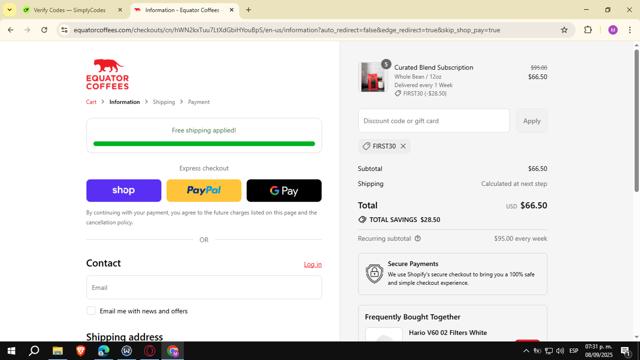The height and width of the screenshot is (360, 640).
Task: Click TOTAL SAVINGS $28.50 text
Action: [x=404, y=220]
